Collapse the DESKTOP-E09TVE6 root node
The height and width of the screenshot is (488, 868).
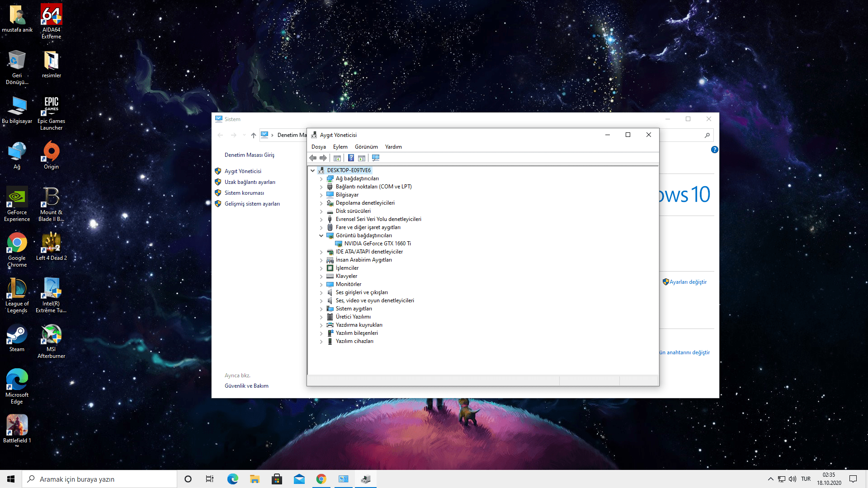313,170
